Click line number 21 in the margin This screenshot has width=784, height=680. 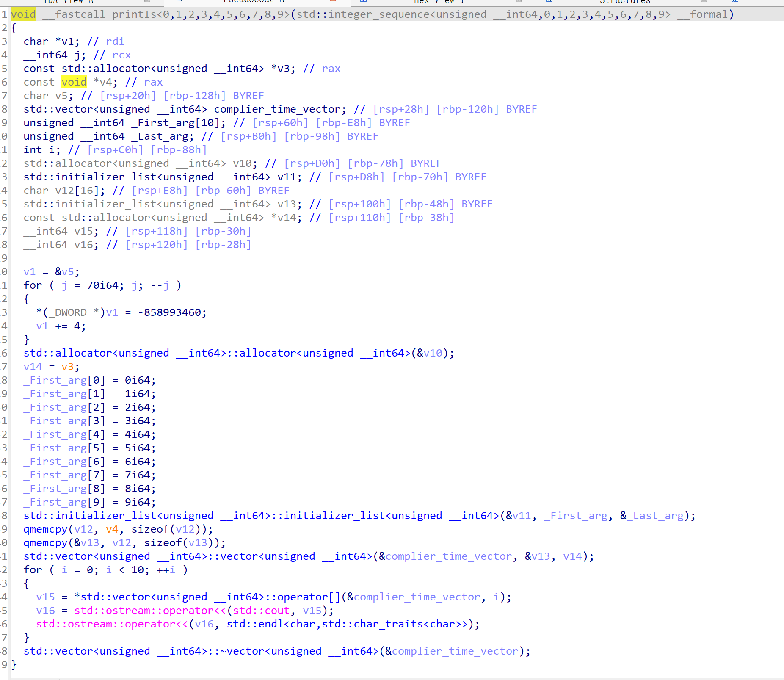point(3,285)
